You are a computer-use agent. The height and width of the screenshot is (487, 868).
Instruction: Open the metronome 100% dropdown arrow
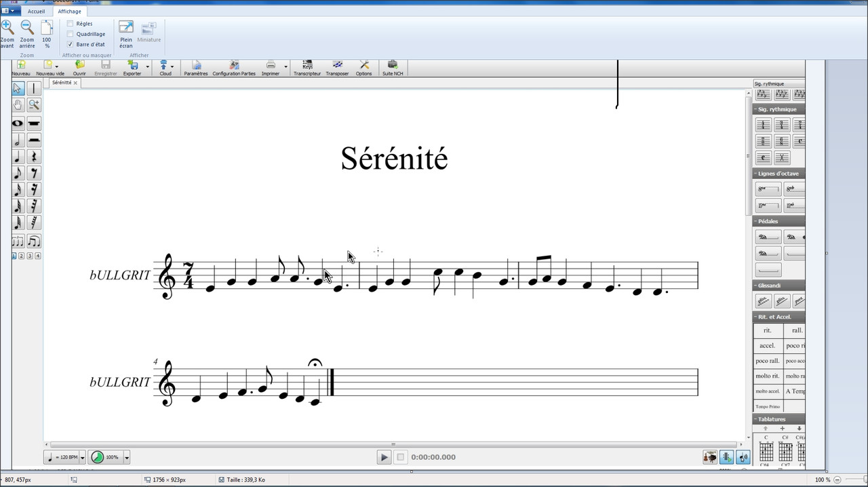126,457
